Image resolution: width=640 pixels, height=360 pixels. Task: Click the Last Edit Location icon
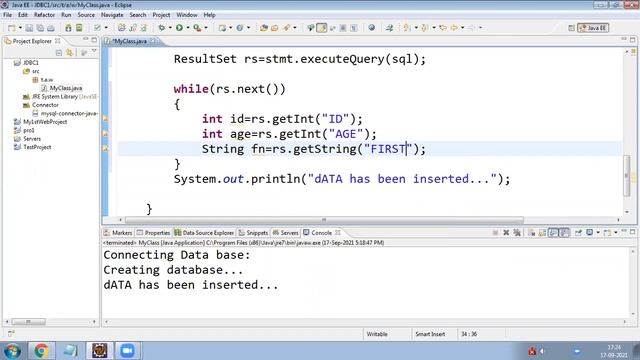pos(443,28)
